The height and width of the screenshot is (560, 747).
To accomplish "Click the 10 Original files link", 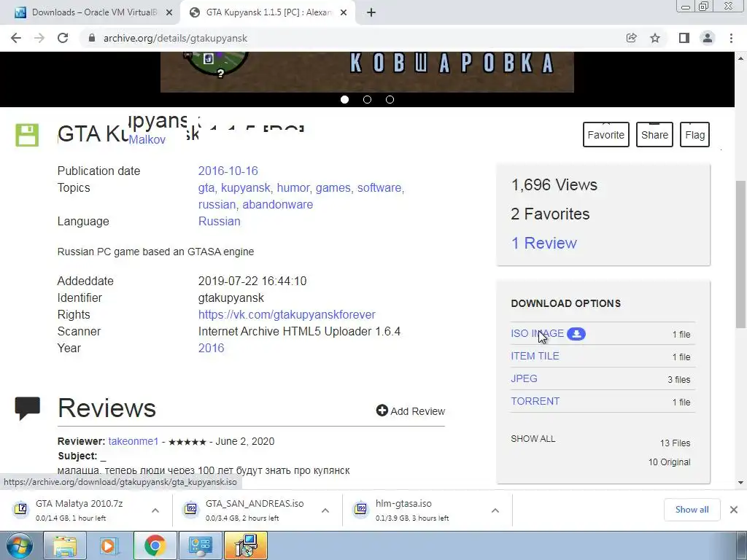I will pos(669,462).
